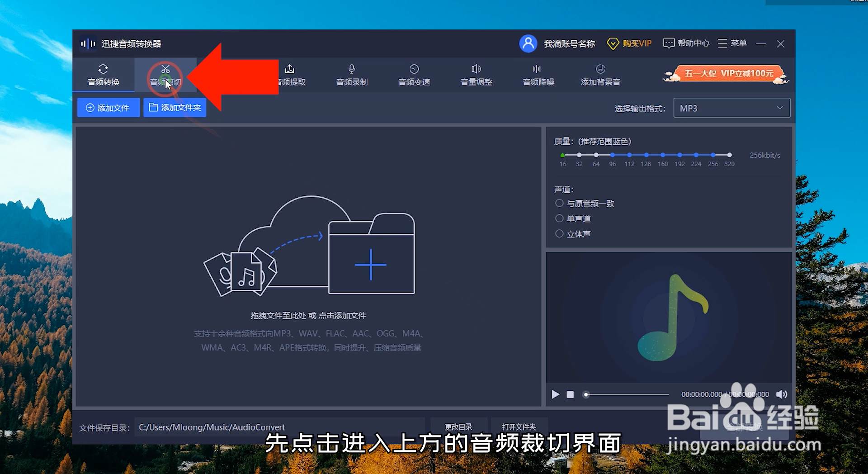This screenshot has height=474, width=868.
Task: Open the 音频录制 tab
Action: tap(352, 75)
